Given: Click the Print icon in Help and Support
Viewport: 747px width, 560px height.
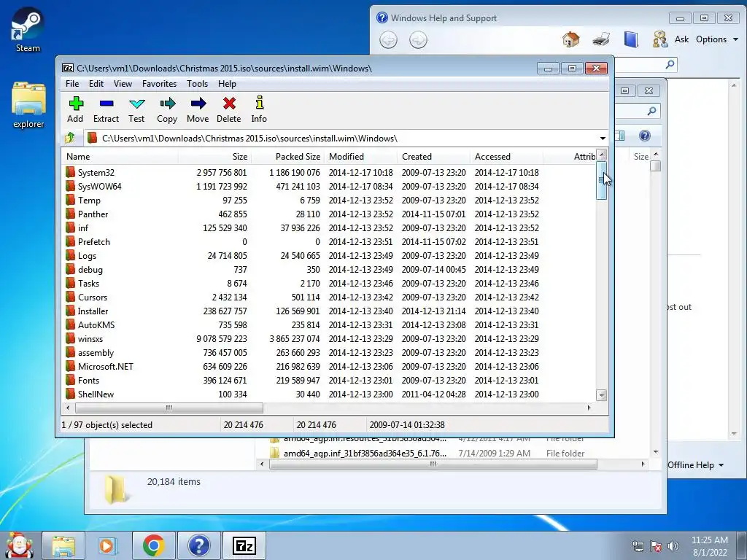Looking at the screenshot, I should click(x=601, y=39).
